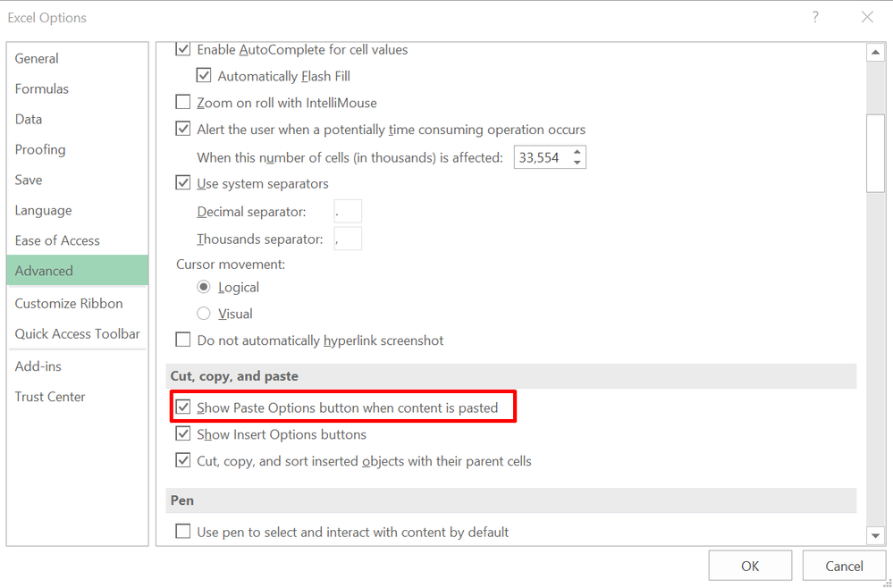Enable Do not automatically hyperlink screenshot
The height and width of the screenshot is (588, 893).
(x=183, y=340)
